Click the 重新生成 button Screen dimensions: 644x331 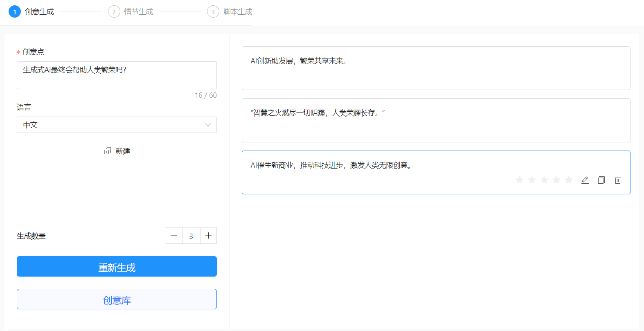(117, 266)
